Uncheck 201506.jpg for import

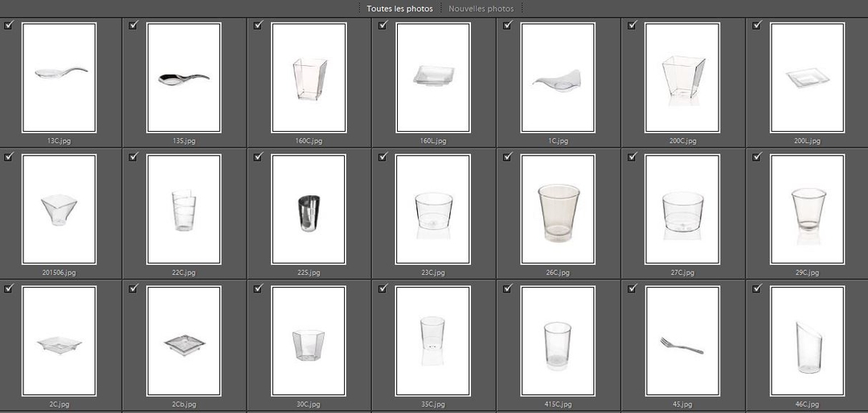tap(8, 157)
